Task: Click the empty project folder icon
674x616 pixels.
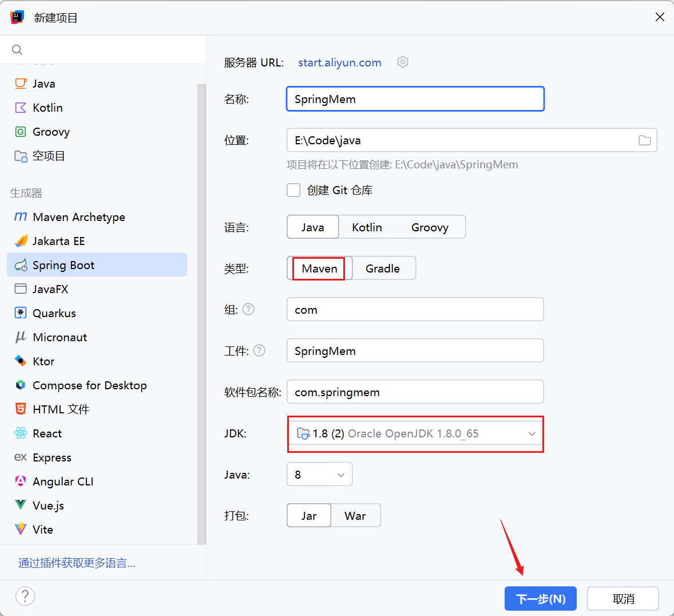Action: tap(21, 156)
